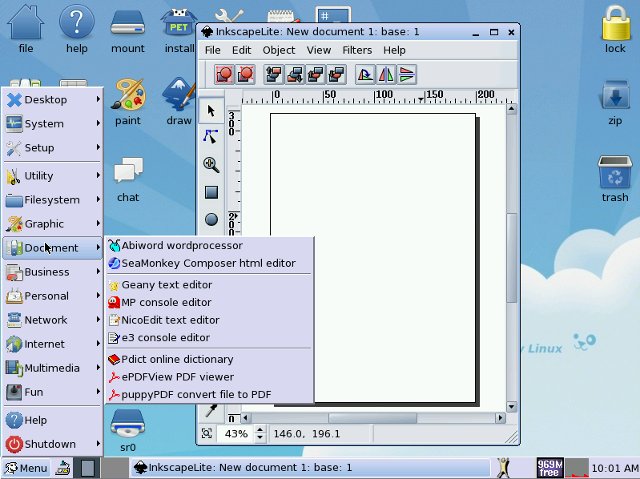Click the Menu button on taskbar
640x479 pixels.
(26, 468)
